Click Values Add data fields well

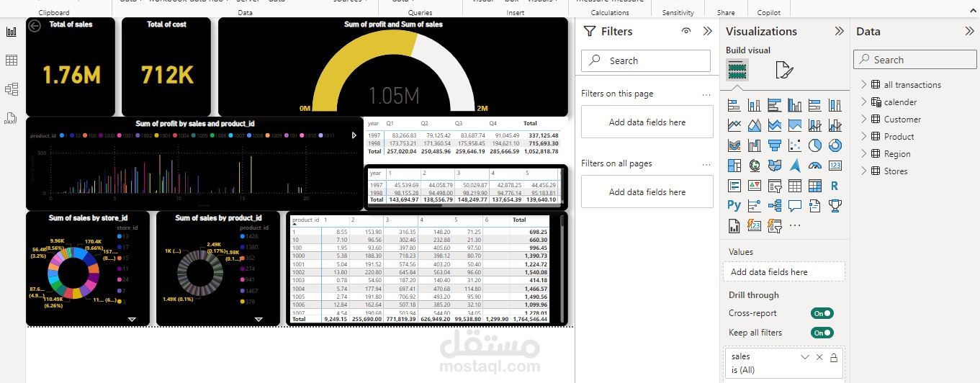(784, 271)
